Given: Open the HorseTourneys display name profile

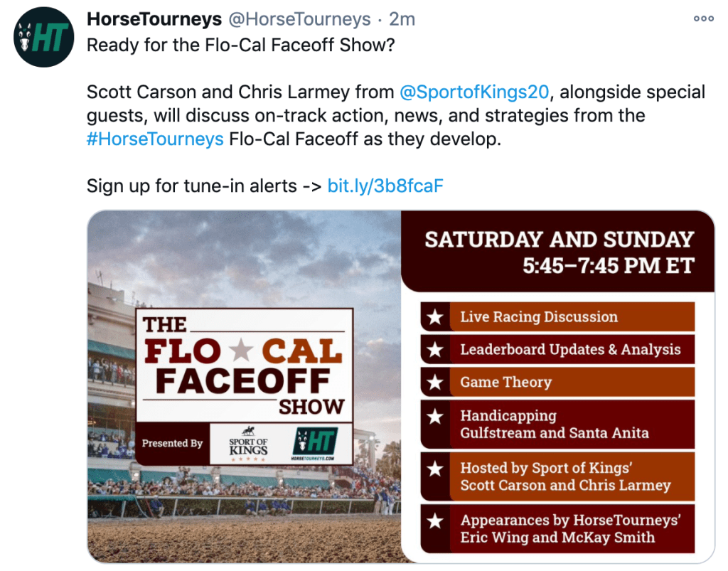Looking at the screenshot, I should pyautogui.click(x=154, y=19).
